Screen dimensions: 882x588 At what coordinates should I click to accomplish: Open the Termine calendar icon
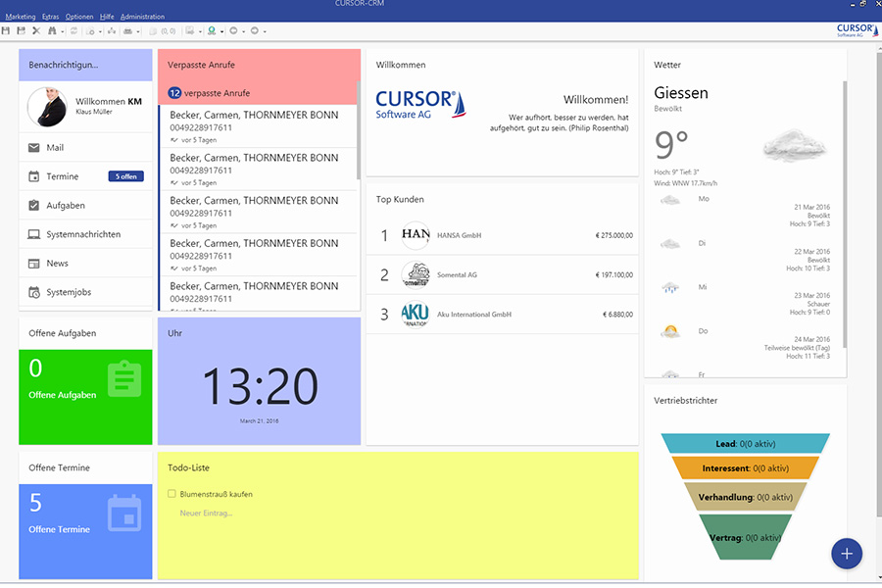click(x=34, y=176)
